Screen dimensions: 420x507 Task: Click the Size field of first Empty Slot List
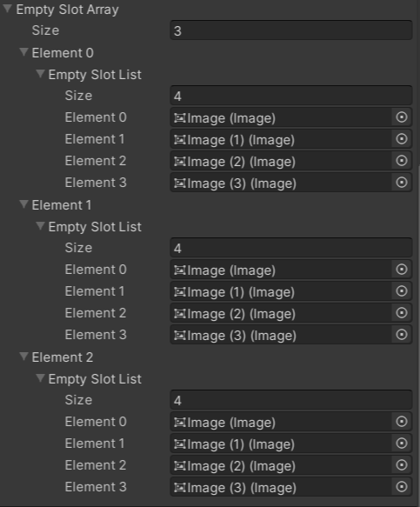[291, 96]
